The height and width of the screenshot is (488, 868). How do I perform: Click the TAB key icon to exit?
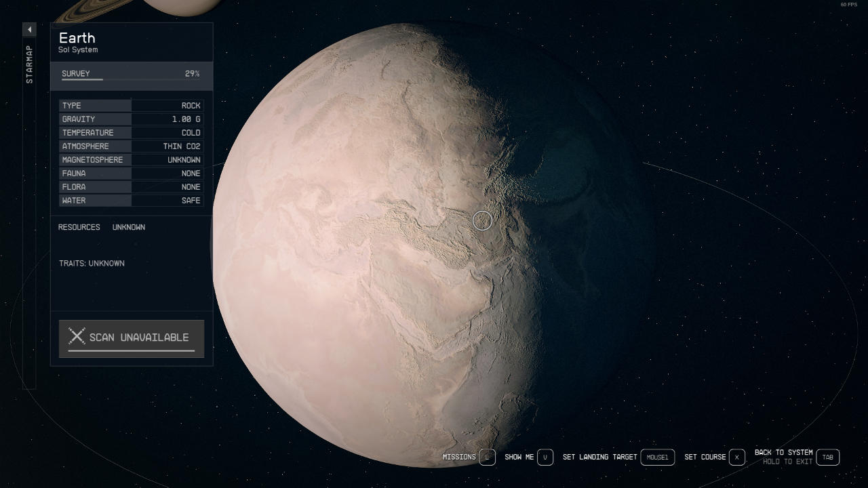tap(827, 457)
